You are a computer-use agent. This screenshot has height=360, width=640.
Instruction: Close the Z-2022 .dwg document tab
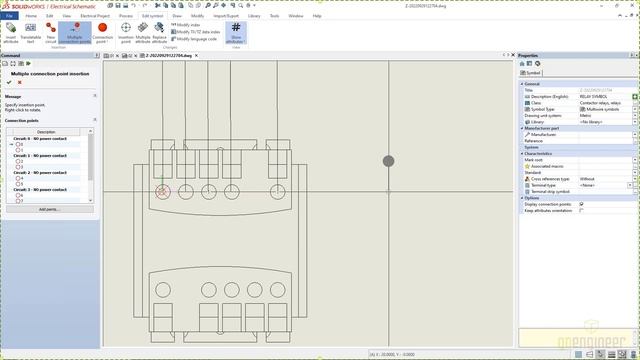(196, 56)
